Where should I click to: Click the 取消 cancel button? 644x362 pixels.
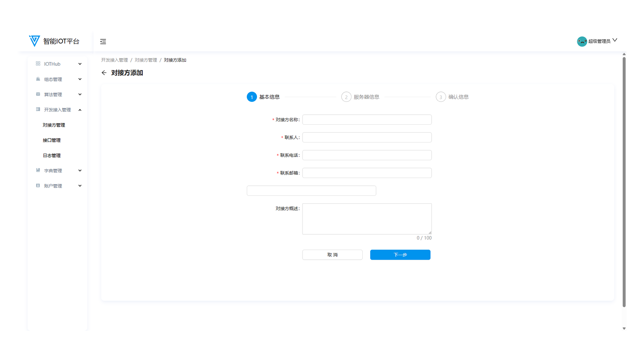tap(332, 255)
